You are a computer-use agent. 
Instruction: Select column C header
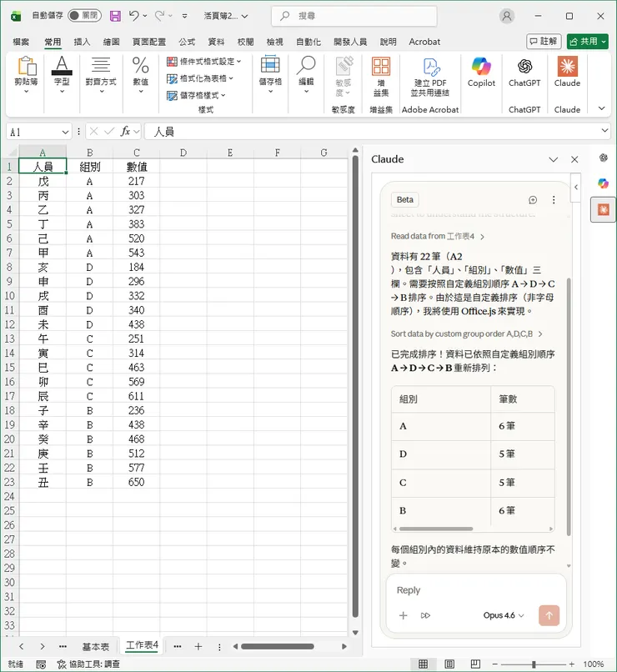[x=136, y=153]
